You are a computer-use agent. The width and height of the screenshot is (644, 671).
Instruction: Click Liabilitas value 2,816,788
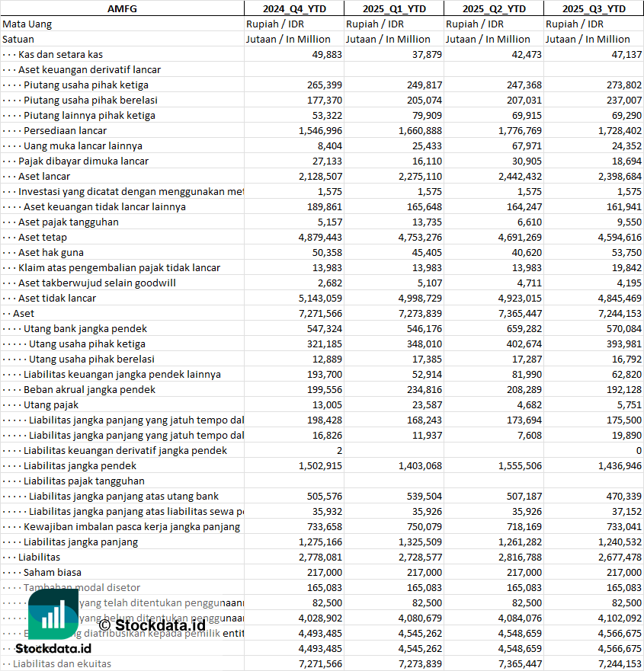click(521, 558)
